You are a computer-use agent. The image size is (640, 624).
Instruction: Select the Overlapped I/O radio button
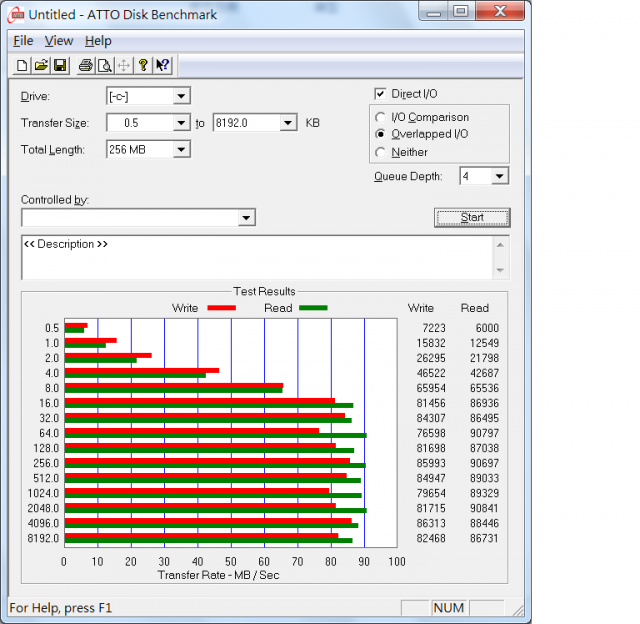(380, 134)
